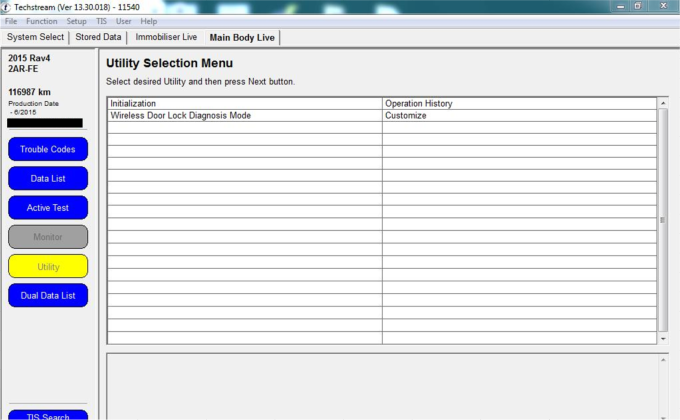The image size is (680, 420).
Task: Select the yellow Utility button
Action: coord(48,267)
